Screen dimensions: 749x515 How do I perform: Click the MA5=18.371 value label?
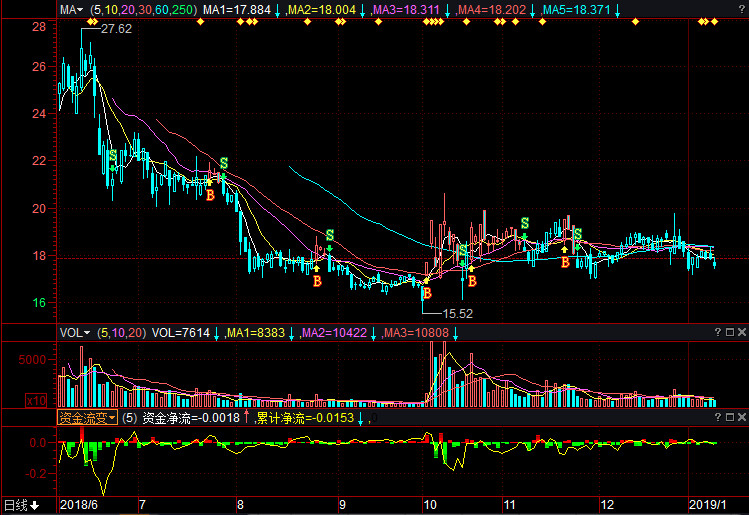pos(577,10)
